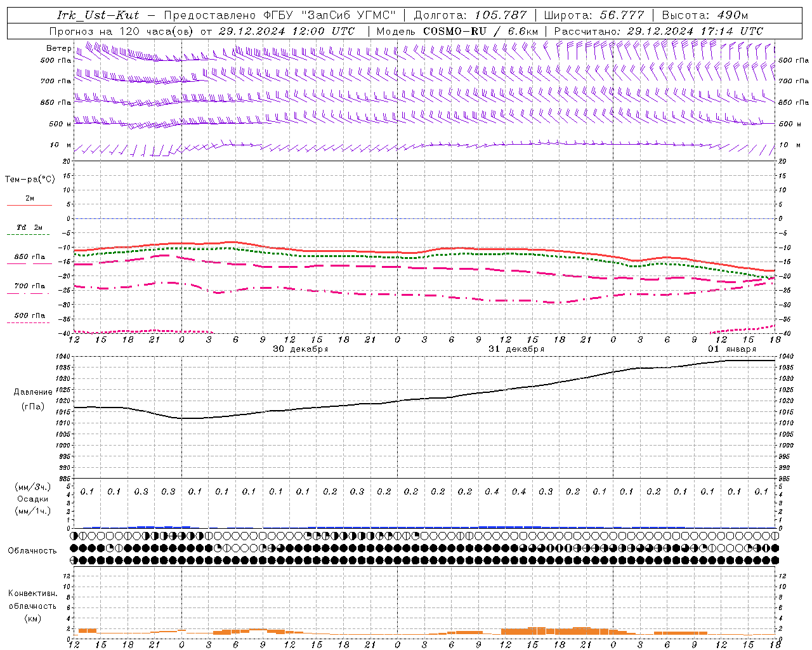This screenshot has width=812, height=650.
Task: Click the 985 tick on left pressure axis
Action: tap(65, 479)
